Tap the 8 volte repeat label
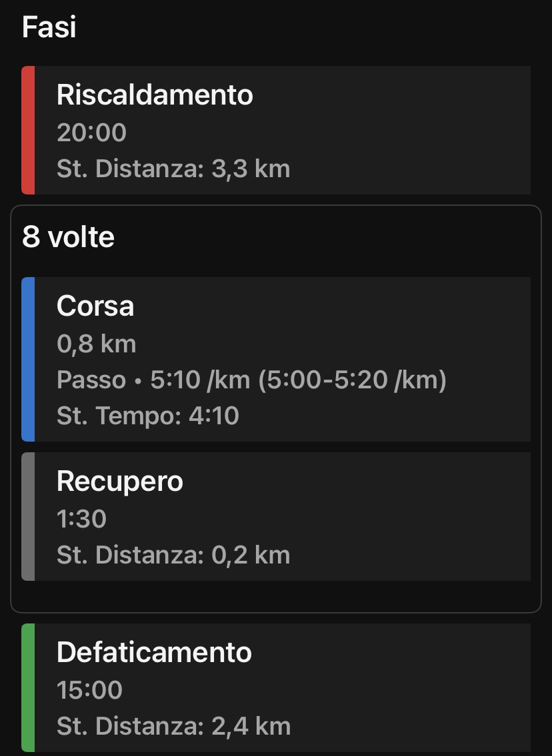The width and height of the screenshot is (552, 756). click(x=68, y=237)
